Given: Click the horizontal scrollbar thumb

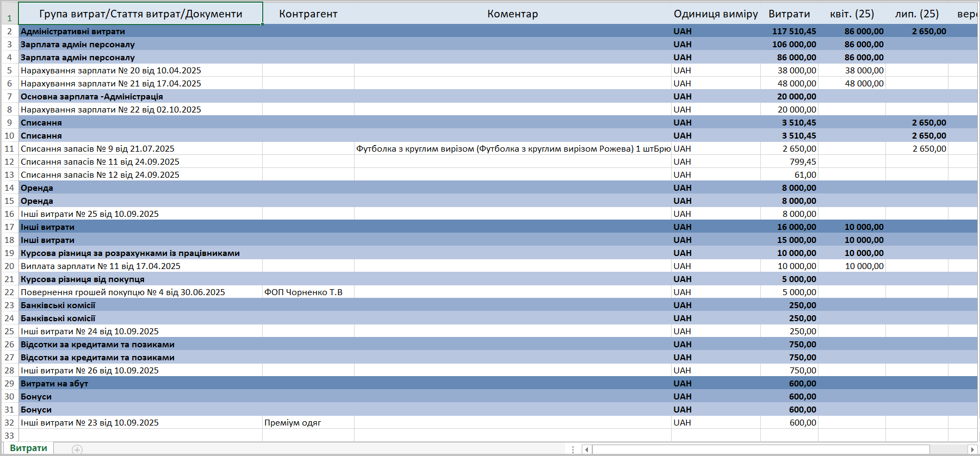Looking at the screenshot, I should [760, 449].
